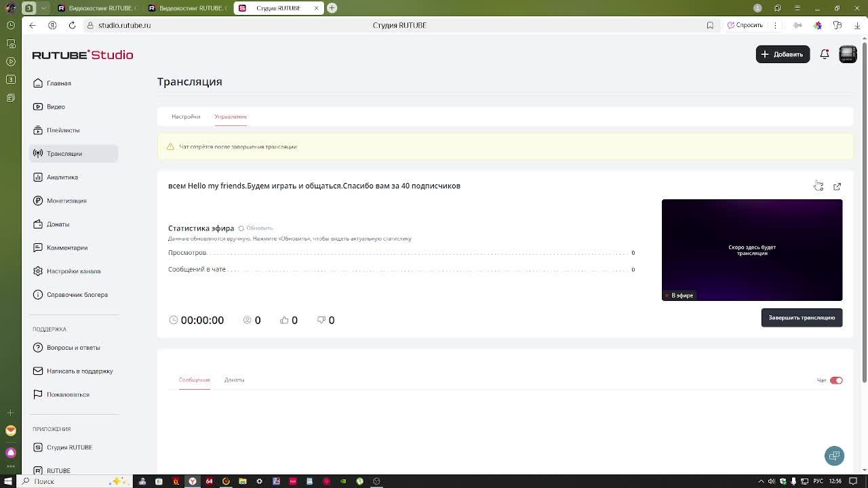Image resolution: width=868 pixels, height=488 pixels.
Task: Bookmark the page via the bookmark icon
Action: 710,25
